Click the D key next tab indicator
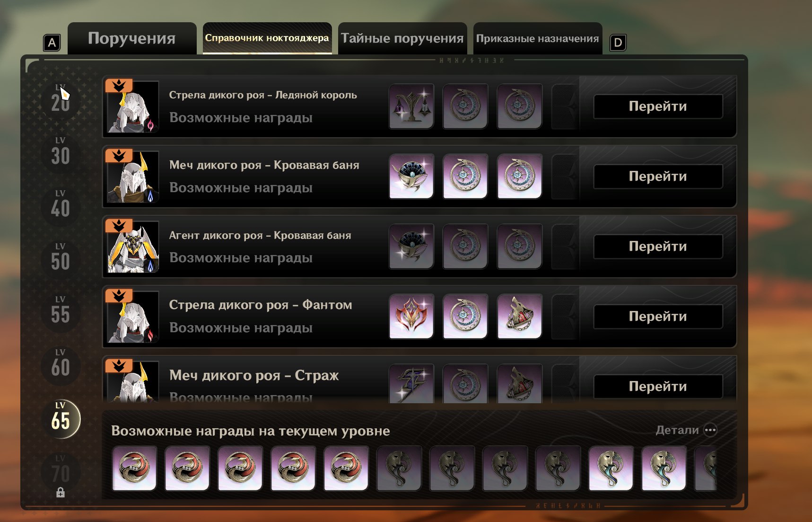This screenshot has height=522, width=812. tap(618, 43)
